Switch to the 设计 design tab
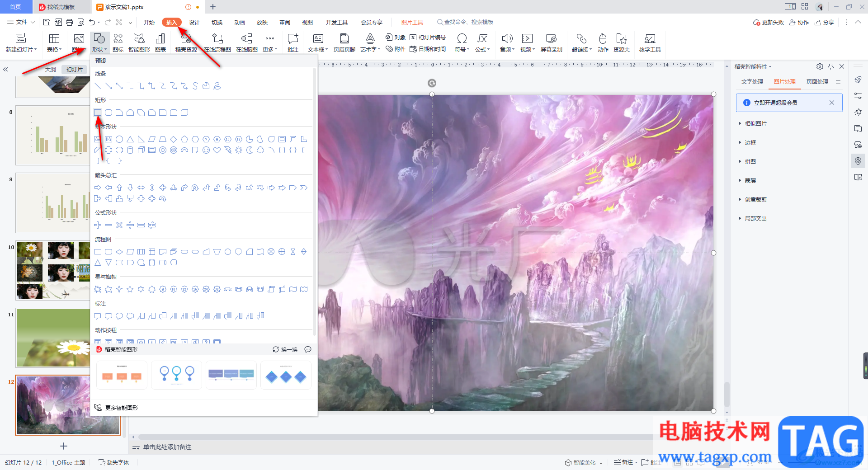868x470 pixels. click(x=194, y=22)
